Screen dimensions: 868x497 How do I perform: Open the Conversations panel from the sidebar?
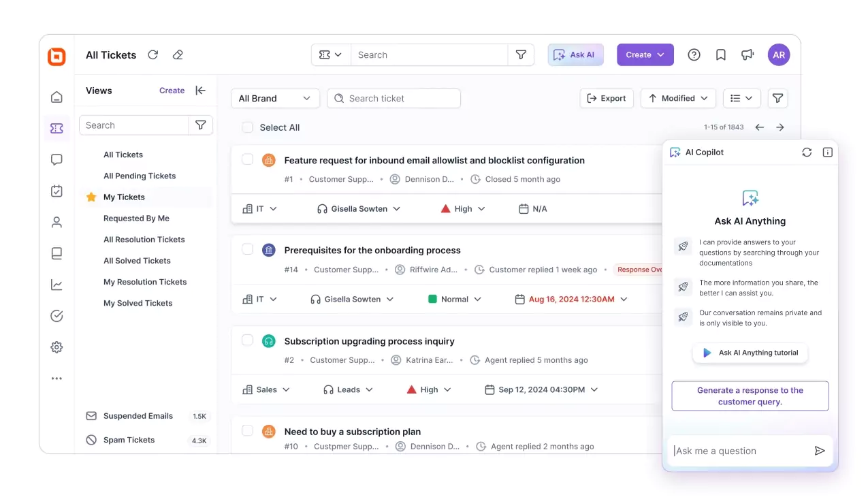click(x=56, y=159)
